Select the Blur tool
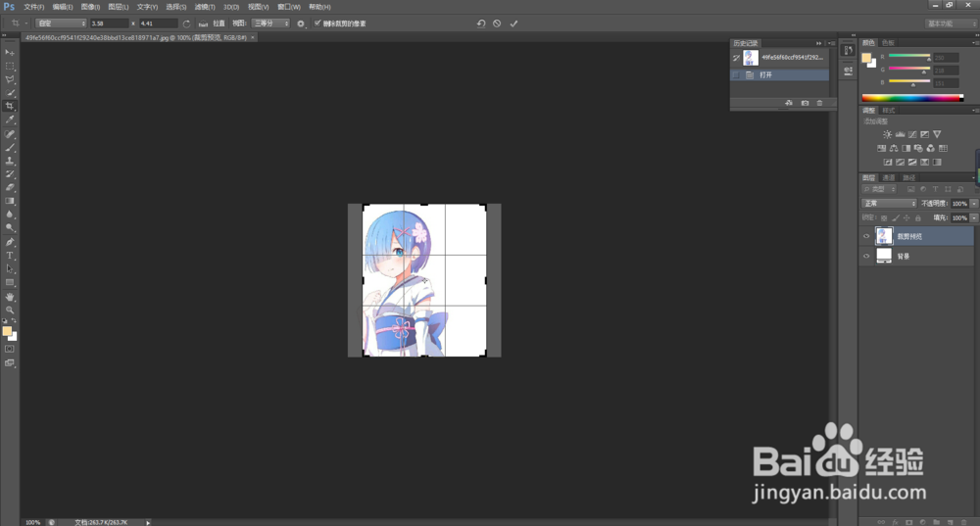This screenshot has height=526, width=980. point(10,215)
